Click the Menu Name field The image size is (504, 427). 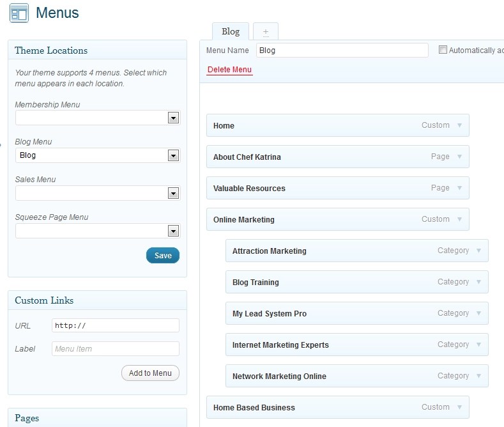point(342,50)
